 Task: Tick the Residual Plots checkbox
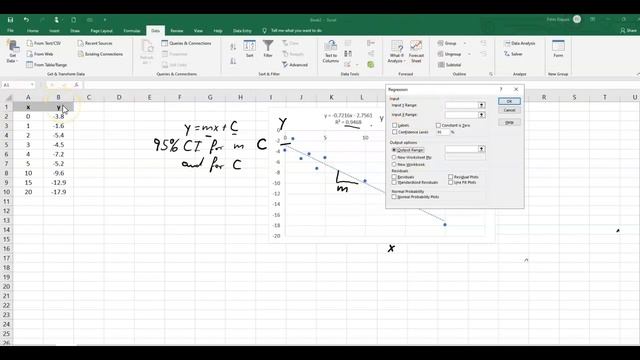(x=451, y=177)
